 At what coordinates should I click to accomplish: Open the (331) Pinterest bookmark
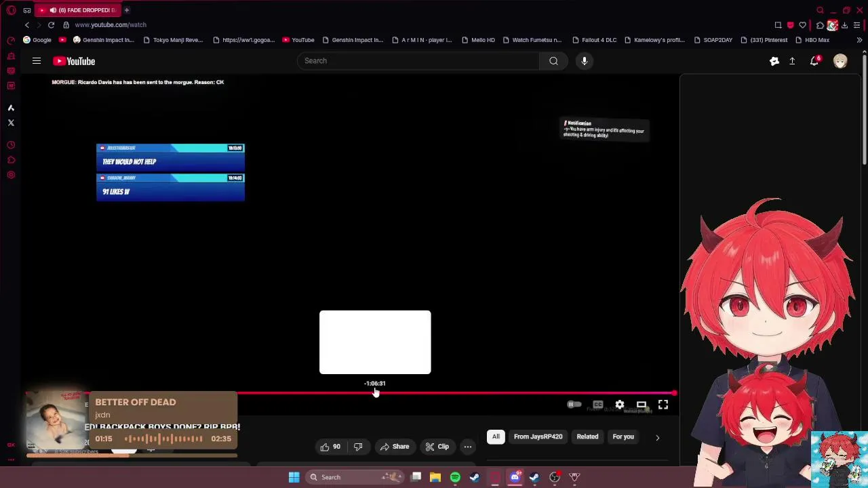tap(764, 40)
